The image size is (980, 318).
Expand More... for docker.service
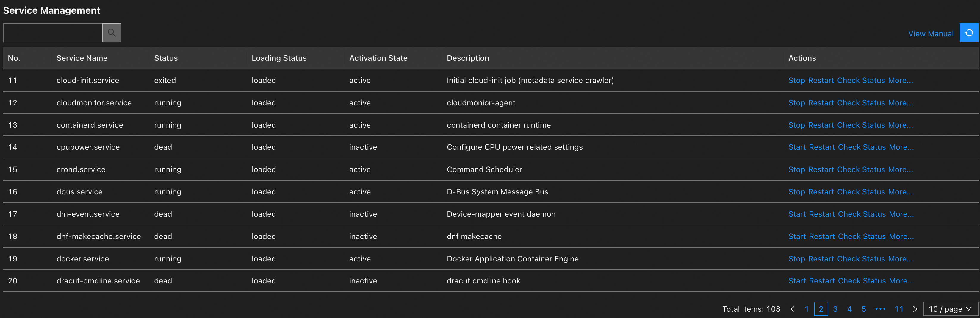[x=900, y=258]
